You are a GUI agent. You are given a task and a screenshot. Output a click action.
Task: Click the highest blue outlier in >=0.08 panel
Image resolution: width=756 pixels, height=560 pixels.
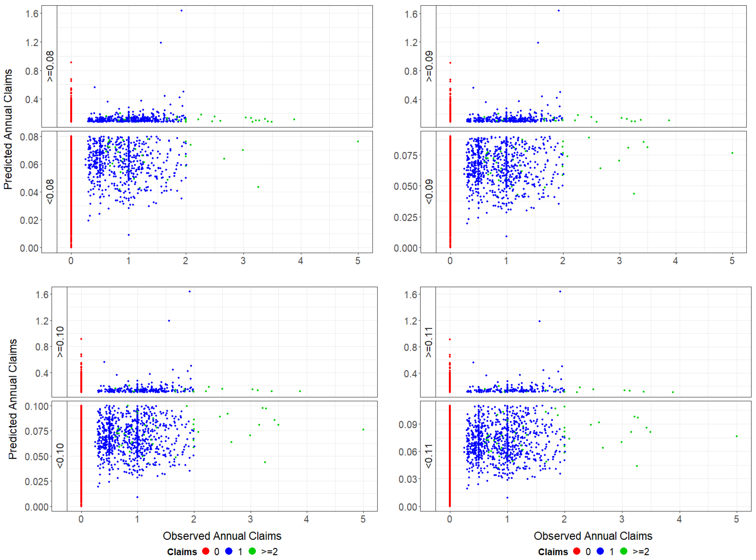click(181, 10)
